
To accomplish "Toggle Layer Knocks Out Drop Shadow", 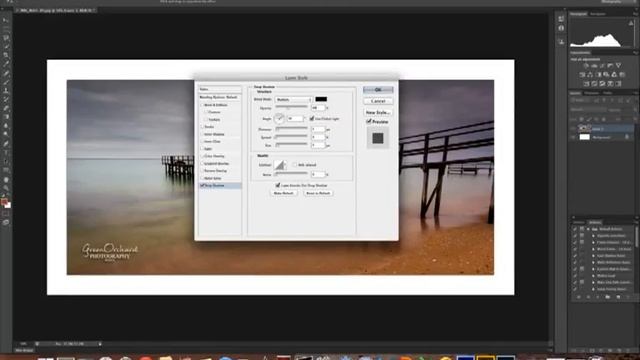I will 278,185.
